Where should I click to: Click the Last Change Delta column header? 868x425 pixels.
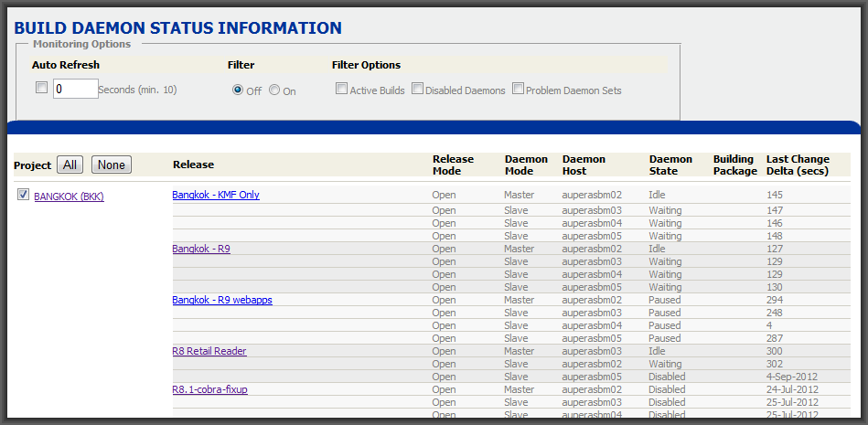coord(798,165)
